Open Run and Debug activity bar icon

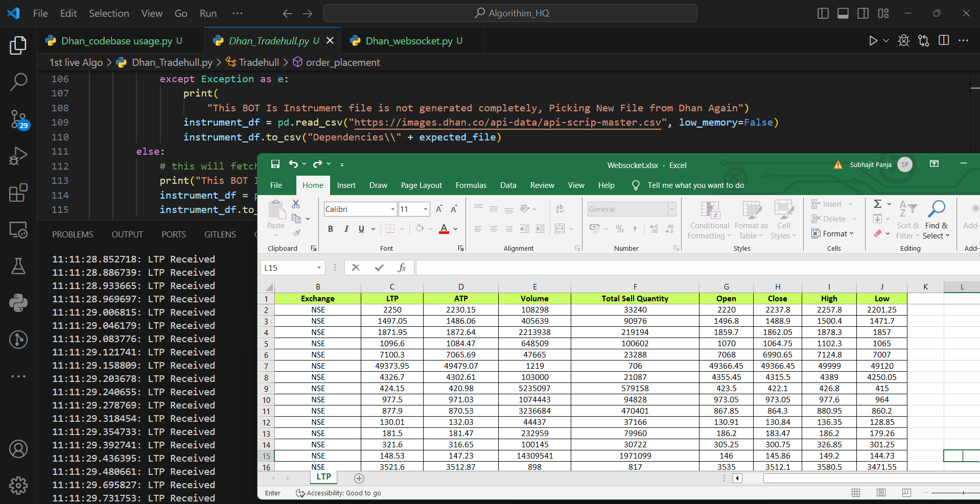(x=18, y=156)
